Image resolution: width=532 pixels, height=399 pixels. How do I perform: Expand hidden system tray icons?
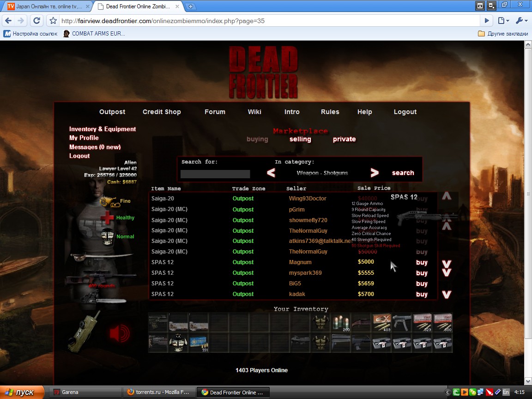(448, 392)
